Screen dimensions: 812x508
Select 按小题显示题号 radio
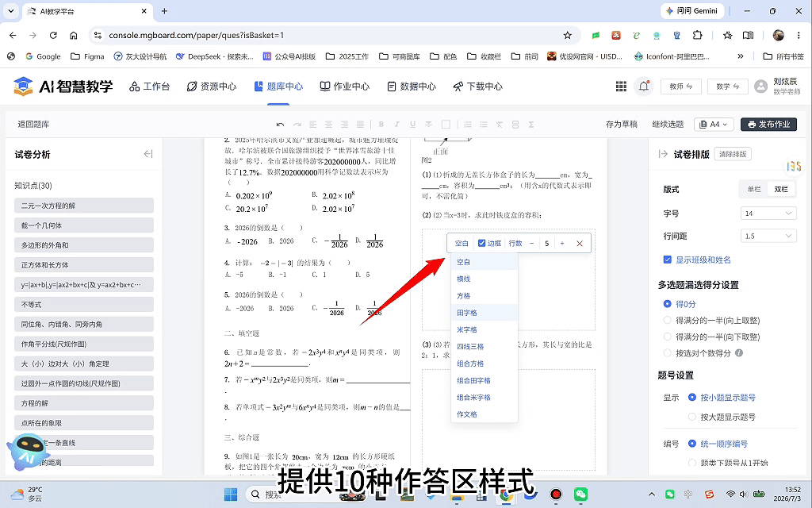(691, 398)
